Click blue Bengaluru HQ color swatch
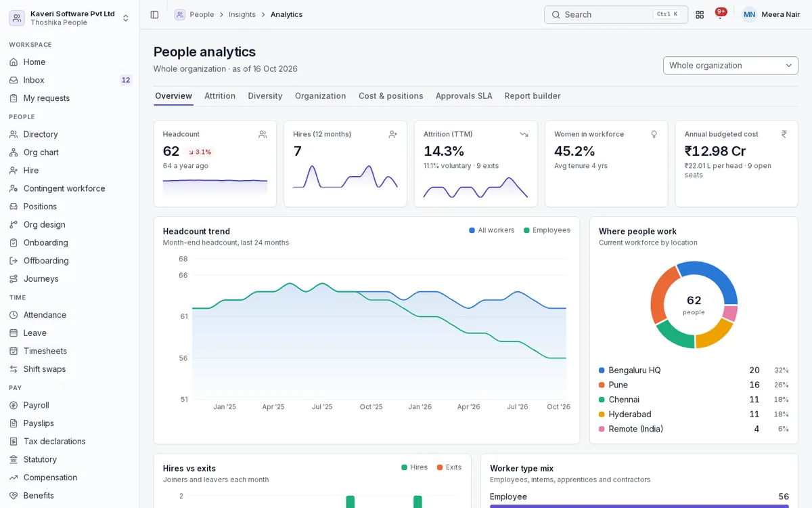 [x=602, y=371]
